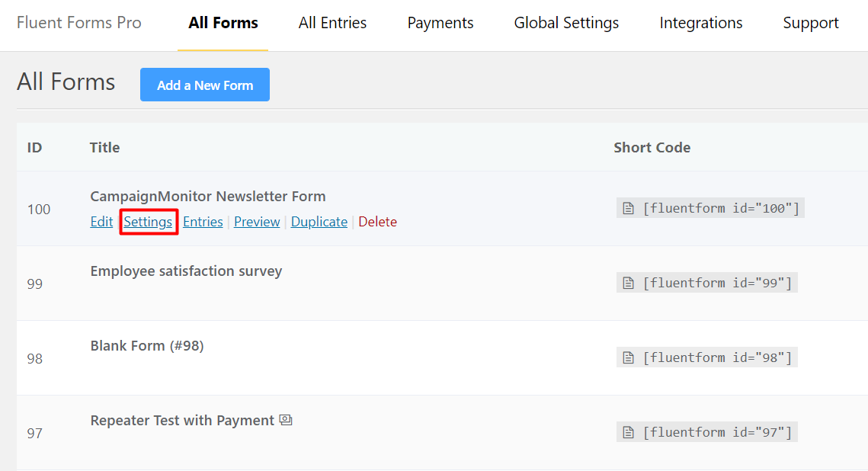Copy shortcode icon for form 97

pyautogui.click(x=629, y=433)
